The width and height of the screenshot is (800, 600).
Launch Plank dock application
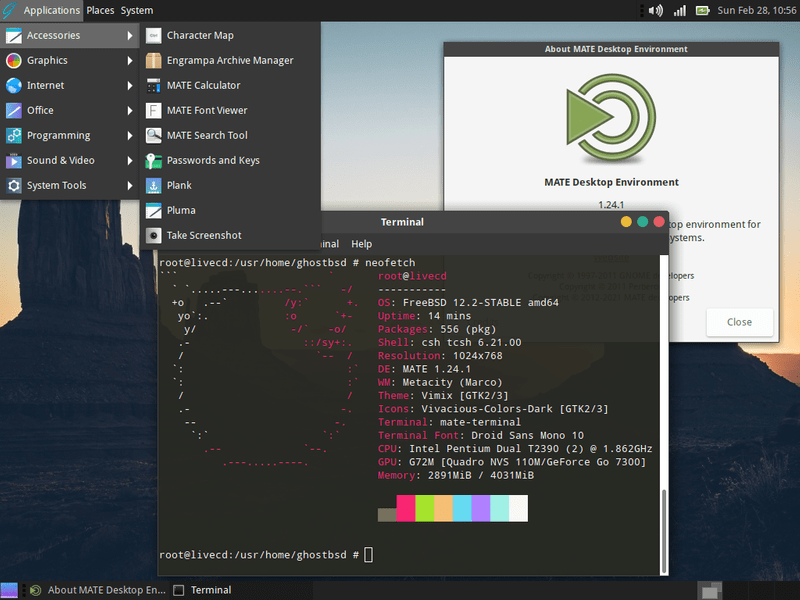(231, 185)
